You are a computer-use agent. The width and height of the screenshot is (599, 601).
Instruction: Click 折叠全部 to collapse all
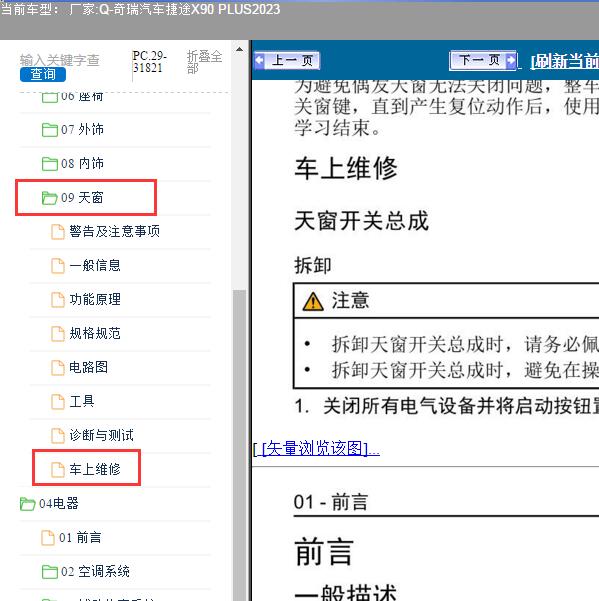[x=204, y=62]
